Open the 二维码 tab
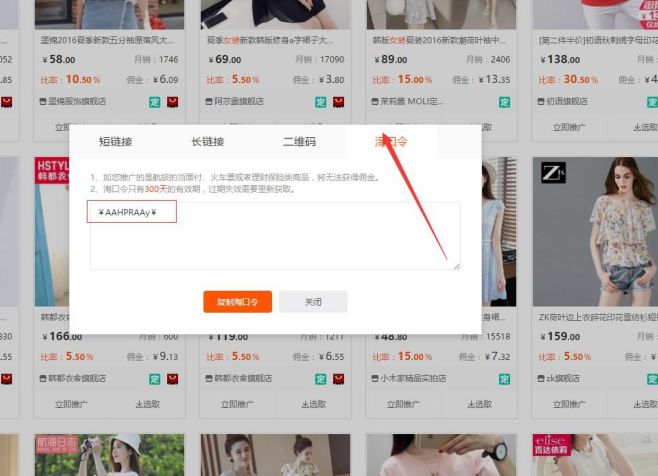 [299, 141]
